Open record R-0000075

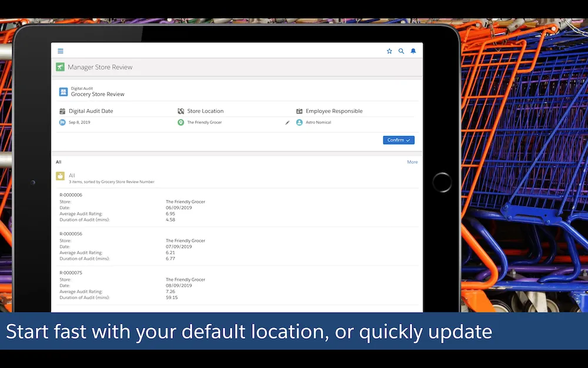71,273
